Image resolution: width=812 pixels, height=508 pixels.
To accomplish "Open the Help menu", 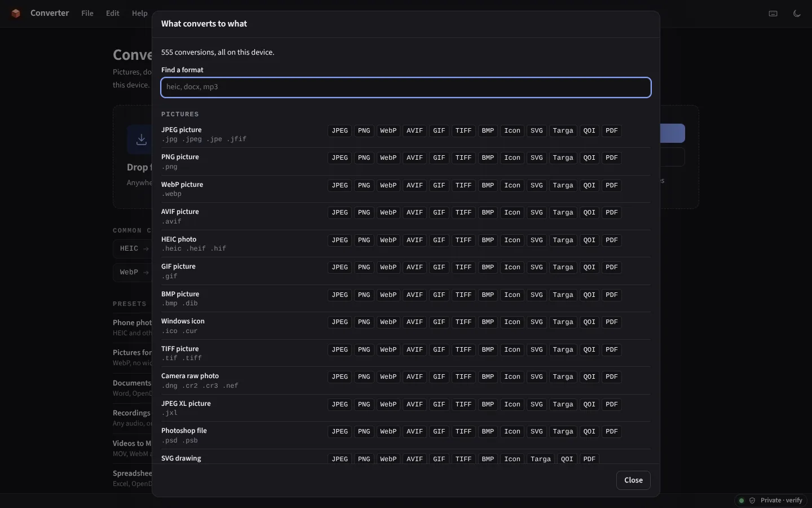I will click(x=139, y=14).
